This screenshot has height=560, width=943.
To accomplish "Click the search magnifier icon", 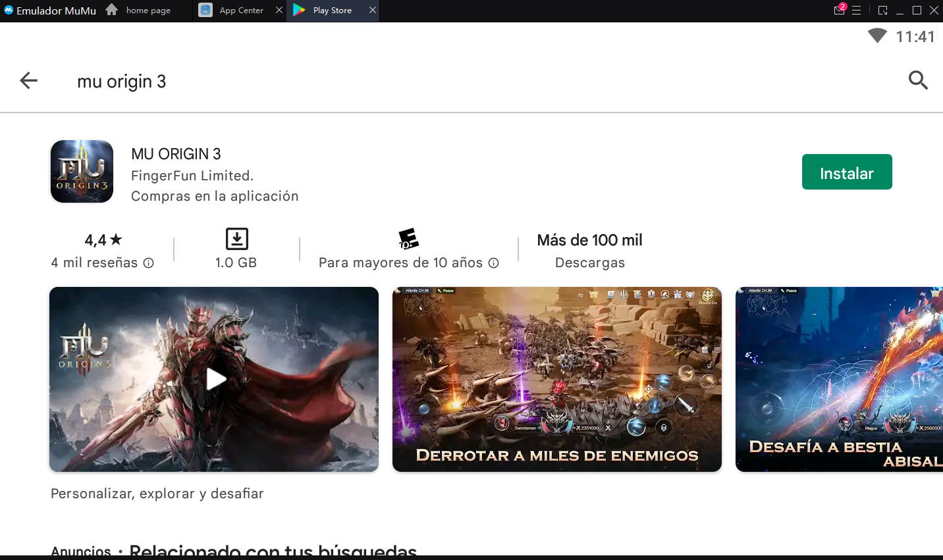I will pos(918,80).
